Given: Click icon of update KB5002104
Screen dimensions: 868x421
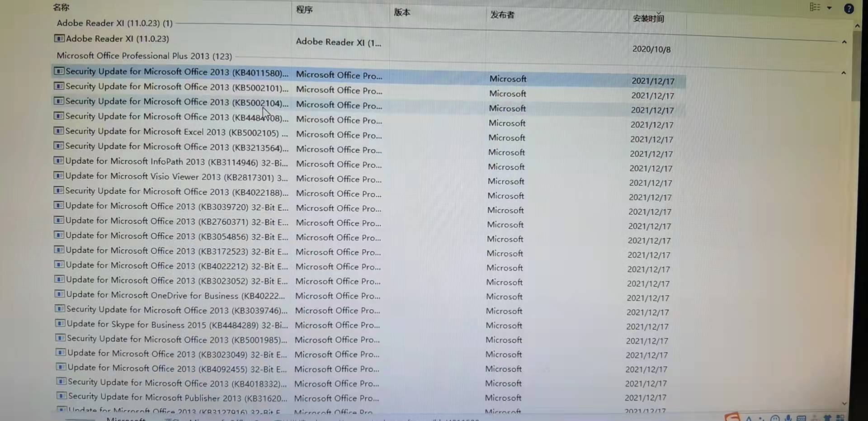Looking at the screenshot, I should point(59,101).
